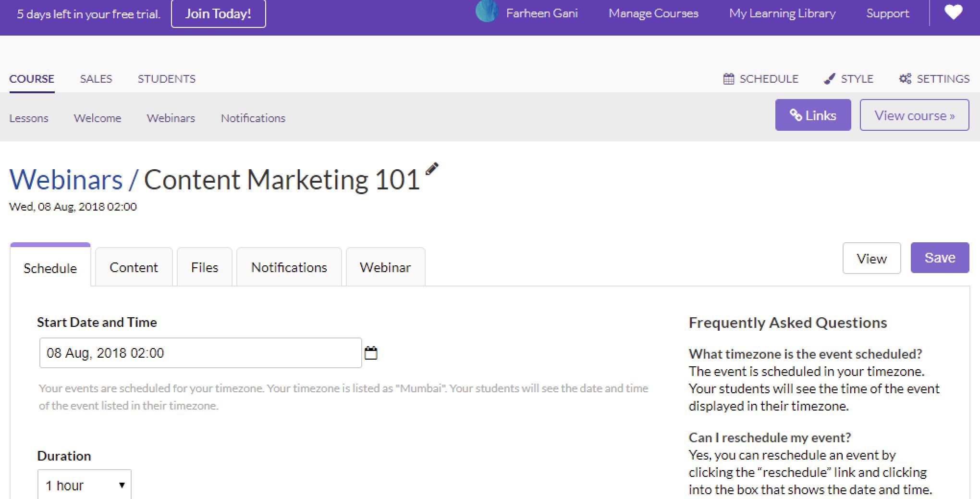Select the Webinar tab
The width and height of the screenshot is (980, 499).
click(x=385, y=267)
